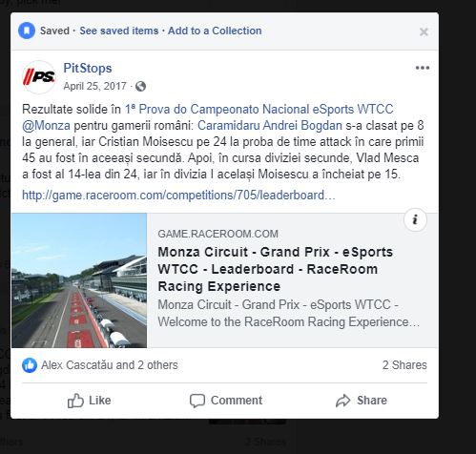Like the PitStops post

tap(89, 401)
